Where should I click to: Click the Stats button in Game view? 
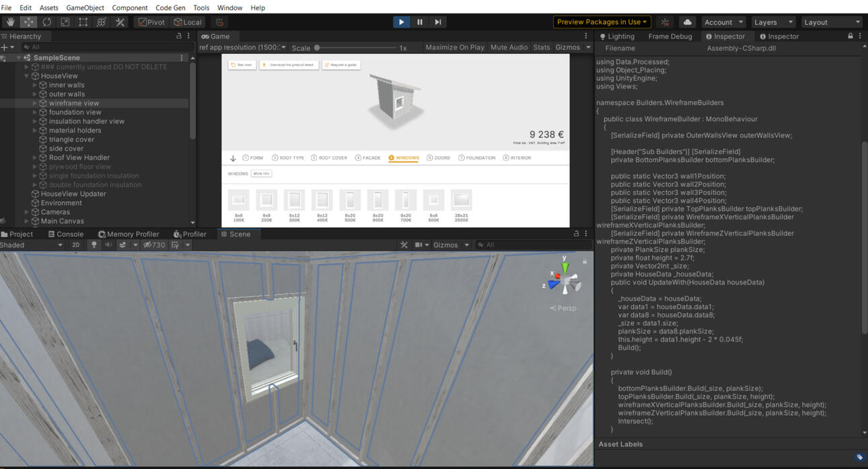point(541,47)
